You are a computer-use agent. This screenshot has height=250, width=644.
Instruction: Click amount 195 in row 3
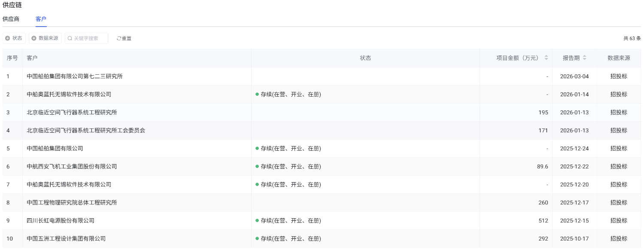coord(543,113)
